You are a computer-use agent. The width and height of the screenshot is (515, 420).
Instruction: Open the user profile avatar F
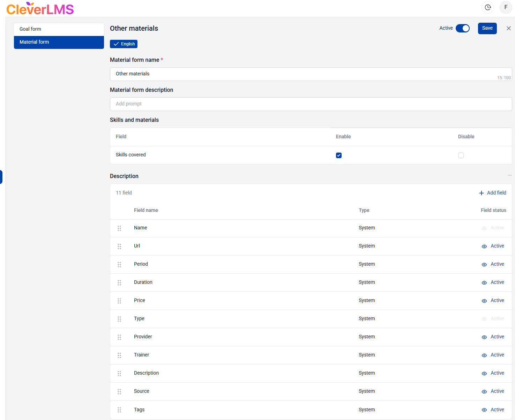[506, 7]
